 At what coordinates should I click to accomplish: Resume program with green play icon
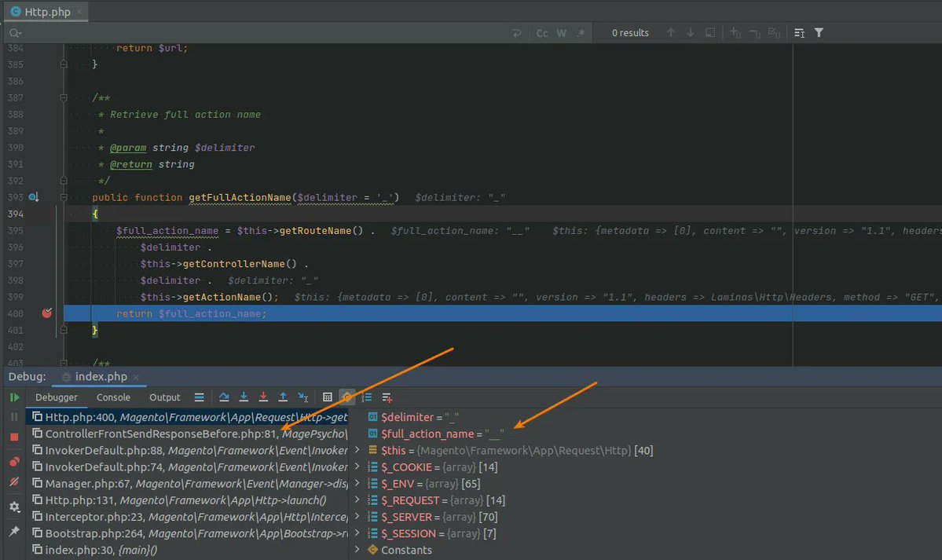pyautogui.click(x=14, y=397)
